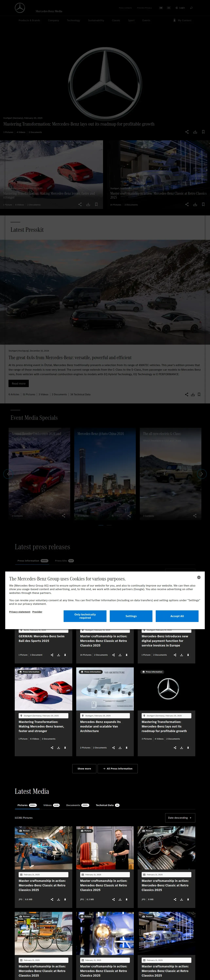This screenshot has height=980, width=210.
Task: Download the 'Ball des Sports 2025' press release
Action: click(58, 655)
